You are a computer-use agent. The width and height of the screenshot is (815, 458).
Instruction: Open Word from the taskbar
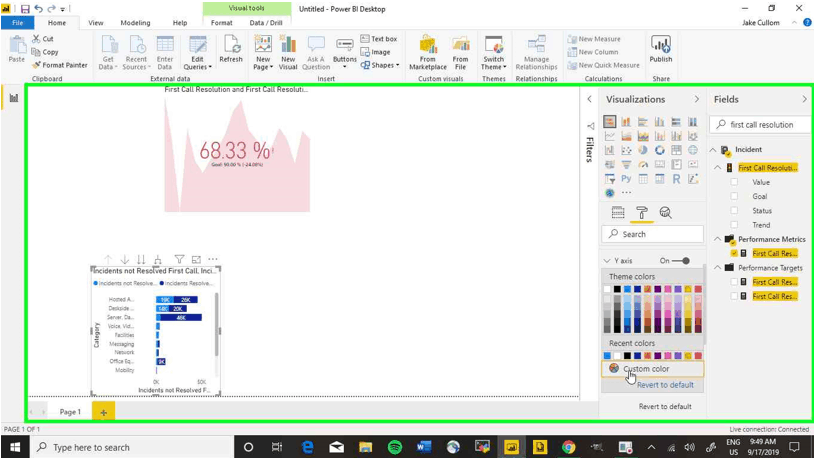click(424, 447)
